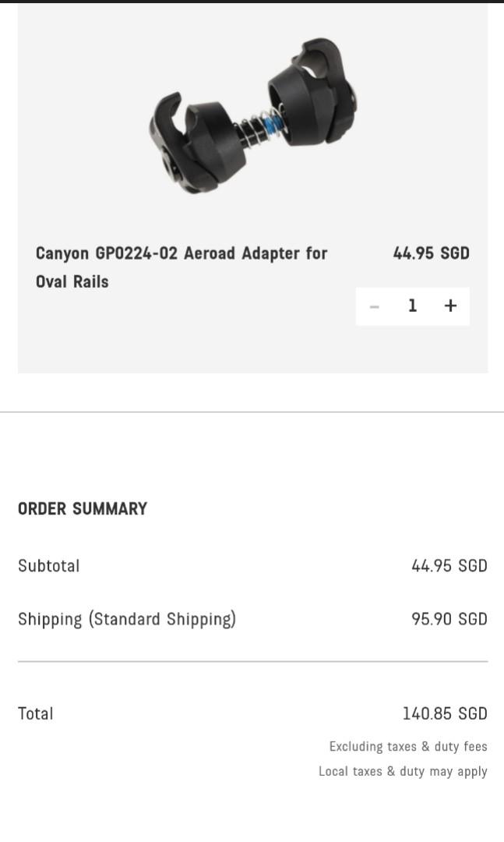Decrease item quantity with the minus icon

(x=375, y=306)
